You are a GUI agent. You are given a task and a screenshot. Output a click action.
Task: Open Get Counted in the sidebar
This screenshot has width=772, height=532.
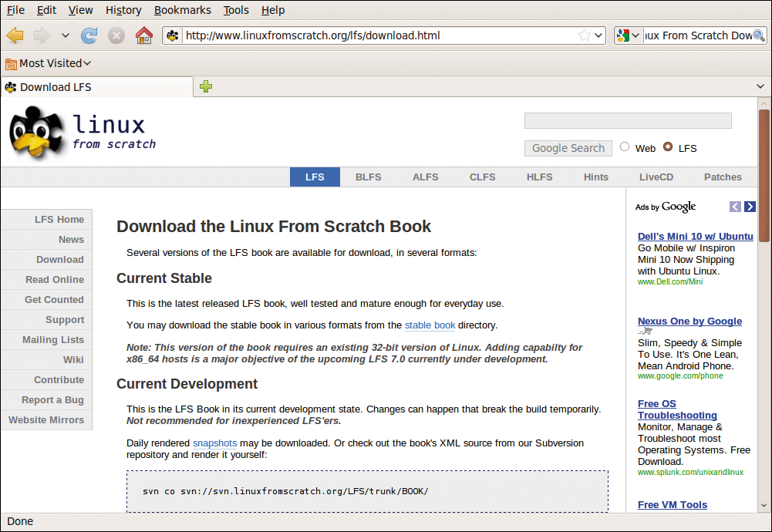(x=47, y=300)
